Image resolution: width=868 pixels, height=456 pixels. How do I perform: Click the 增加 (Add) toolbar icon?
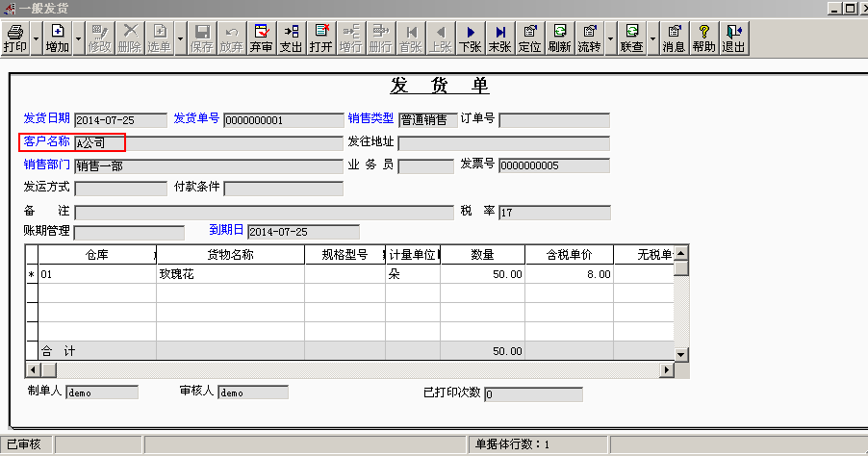pyautogui.click(x=57, y=38)
